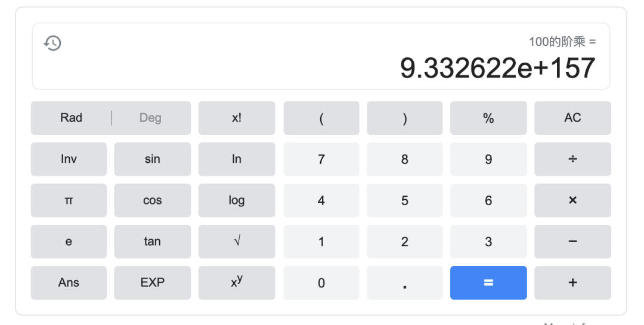Viewport: 644px width, 325px height.
Task: Click the square root key
Action: pos(237,242)
